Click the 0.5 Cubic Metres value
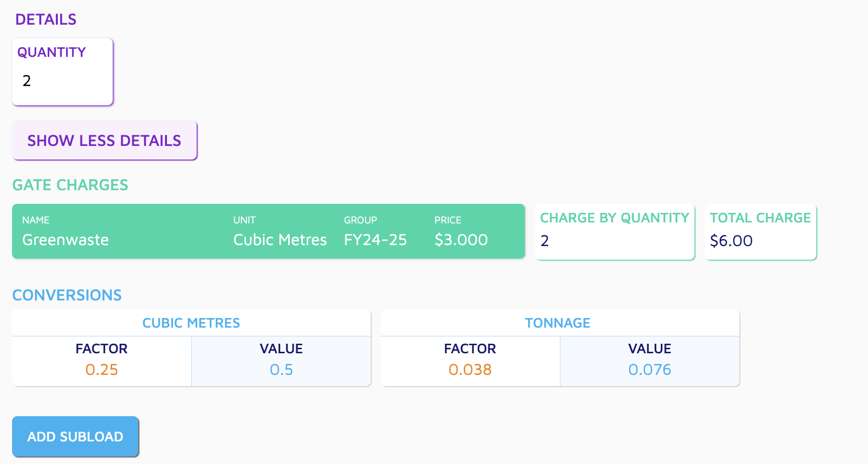This screenshot has width=868, height=464. [281, 369]
